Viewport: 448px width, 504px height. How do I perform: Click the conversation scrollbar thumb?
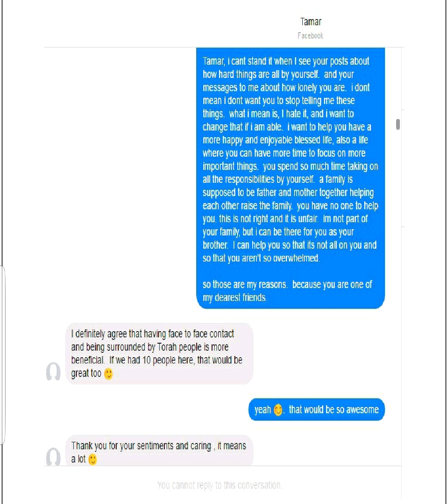tap(398, 124)
